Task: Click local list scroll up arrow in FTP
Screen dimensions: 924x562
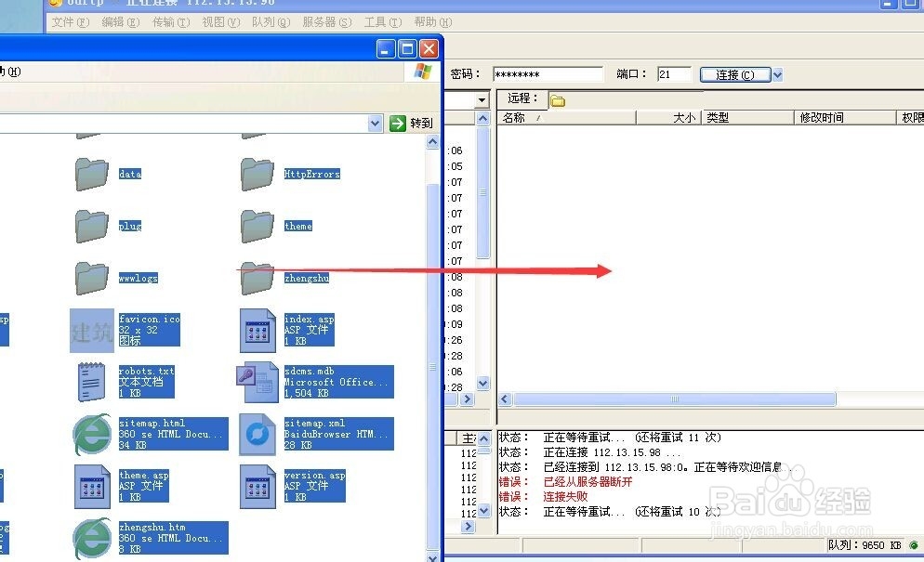Action: (482, 118)
